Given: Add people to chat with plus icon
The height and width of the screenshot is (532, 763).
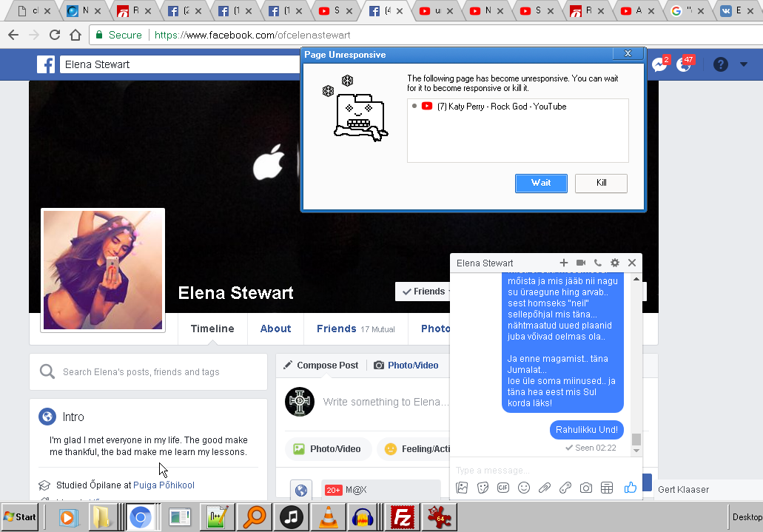Looking at the screenshot, I should 563,263.
